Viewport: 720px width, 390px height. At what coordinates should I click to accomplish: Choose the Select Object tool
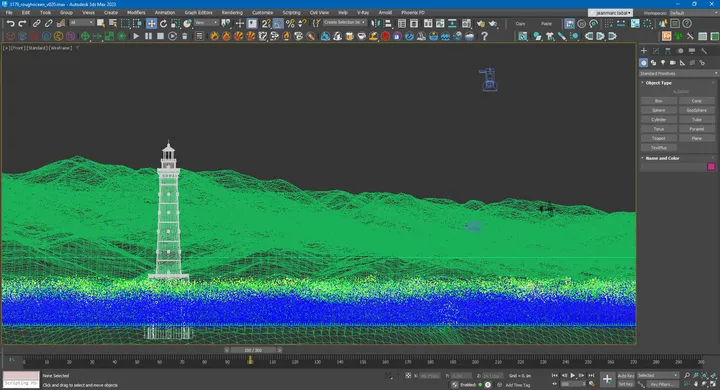[101, 23]
